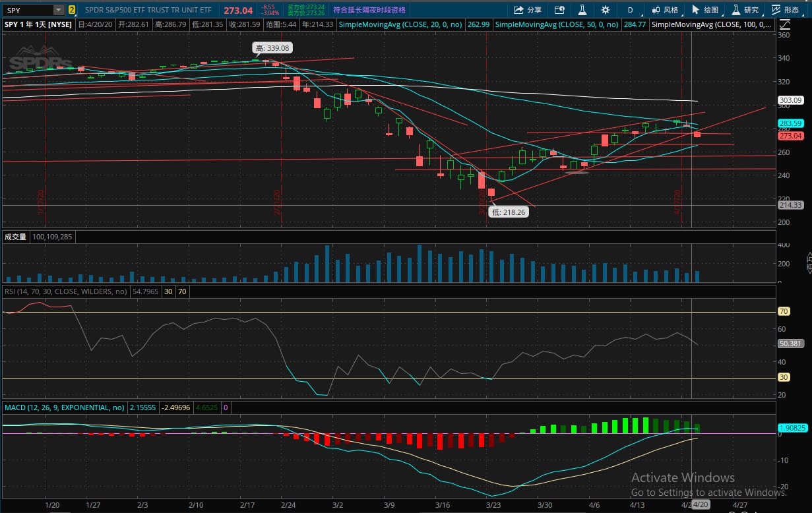
Task: Click the 4/20 date marker on time axis
Action: pos(699,504)
